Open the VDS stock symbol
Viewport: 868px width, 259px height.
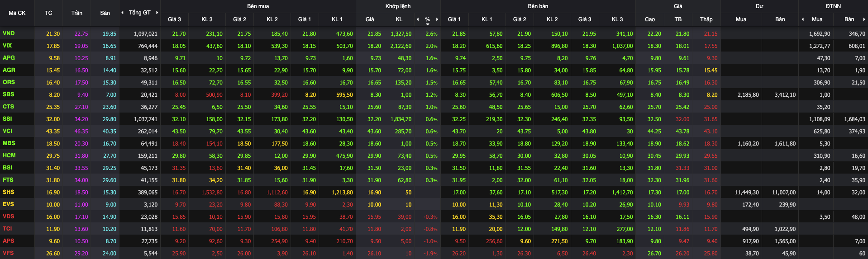(x=8, y=217)
